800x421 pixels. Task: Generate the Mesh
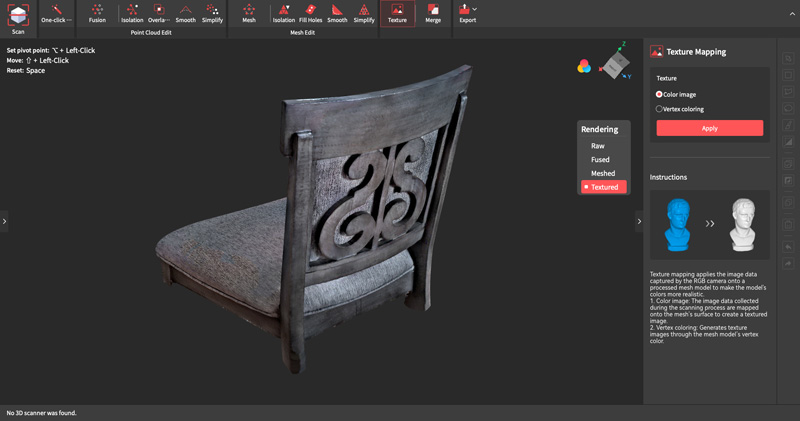(249, 14)
